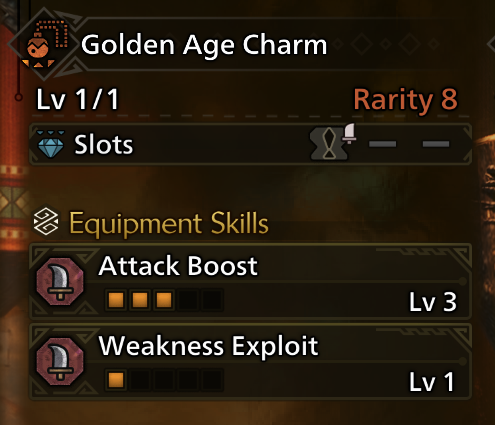Click the Rarity 8 label
Viewport: 495px width, 425px height.
coord(405,99)
